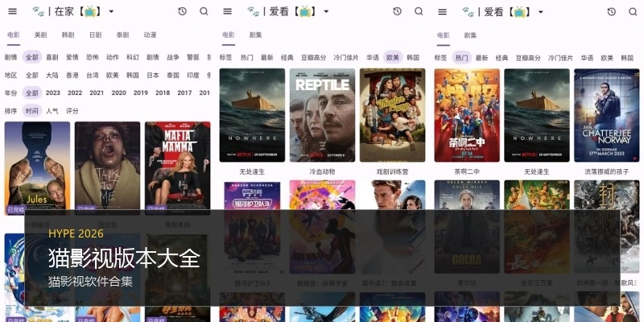Filter by year 2020
The width and height of the screenshot is (644, 322).
tap(118, 93)
